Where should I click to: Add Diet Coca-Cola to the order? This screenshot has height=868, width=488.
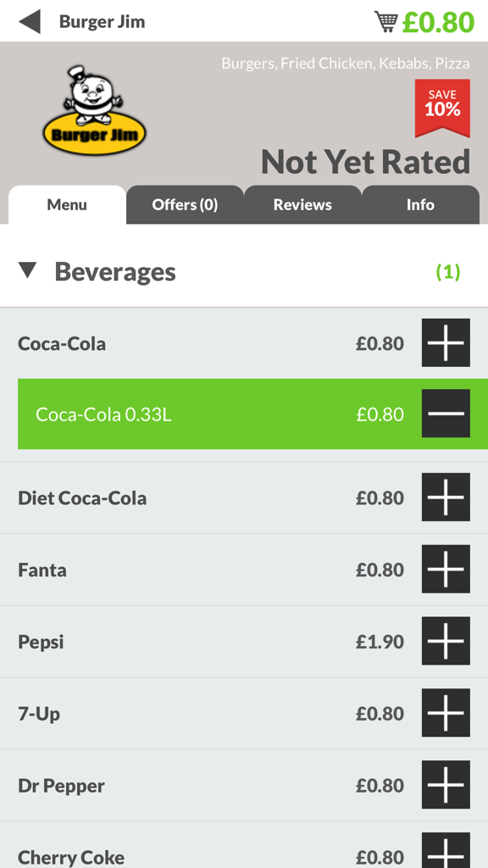[x=446, y=498]
